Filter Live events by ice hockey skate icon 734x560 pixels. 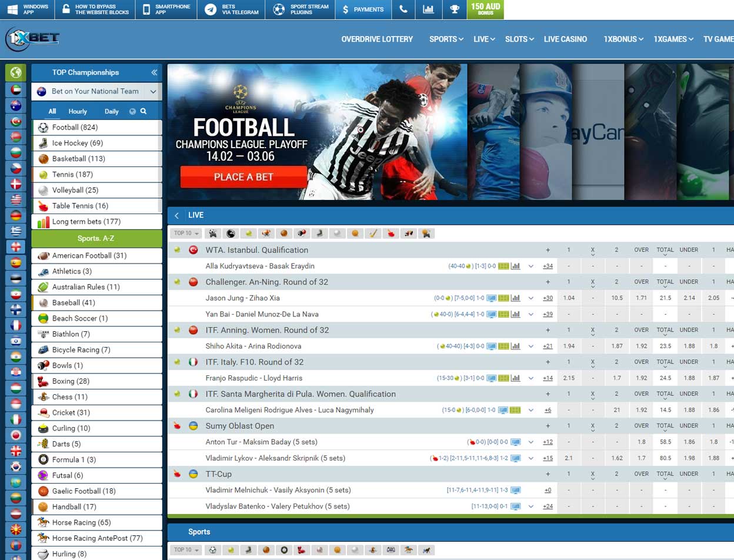click(x=319, y=233)
